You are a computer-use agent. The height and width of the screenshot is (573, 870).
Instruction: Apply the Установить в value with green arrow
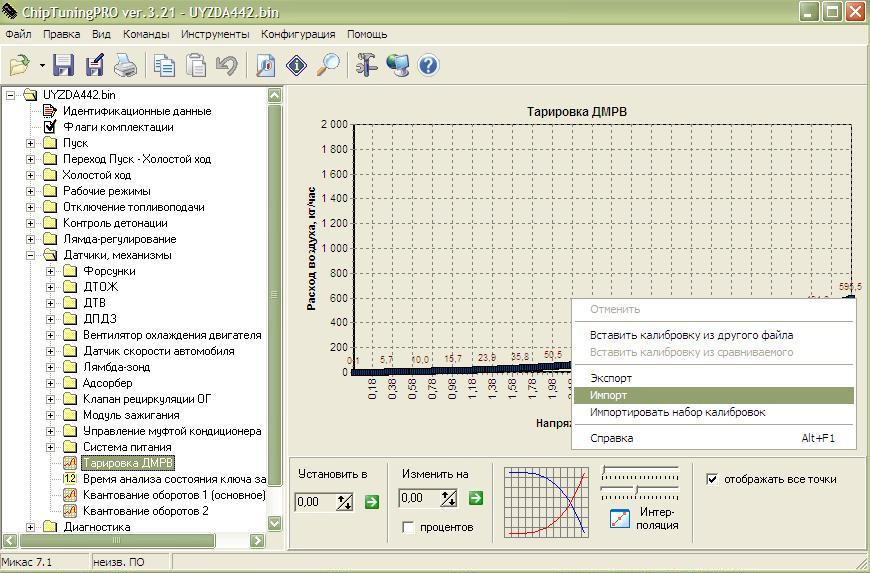point(372,501)
